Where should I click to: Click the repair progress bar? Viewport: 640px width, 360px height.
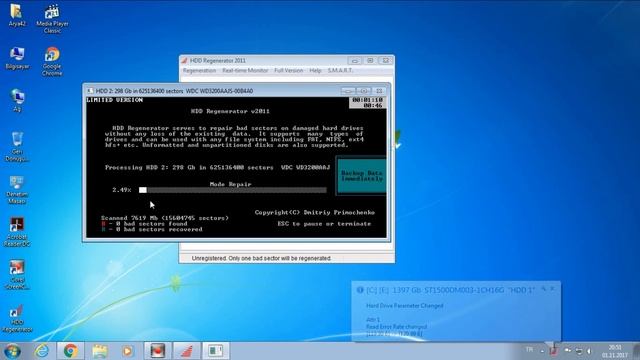(233, 190)
